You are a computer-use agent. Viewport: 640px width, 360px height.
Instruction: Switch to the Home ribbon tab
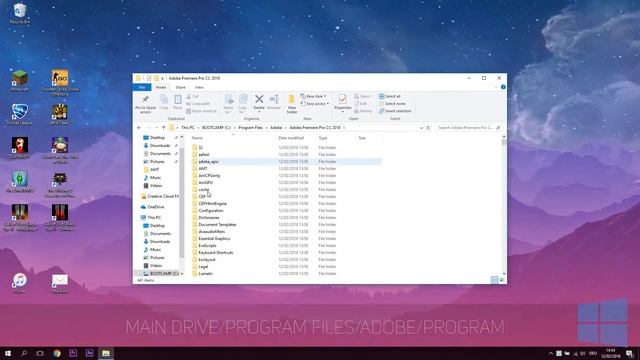pyautogui.click(x=161, y=87)
